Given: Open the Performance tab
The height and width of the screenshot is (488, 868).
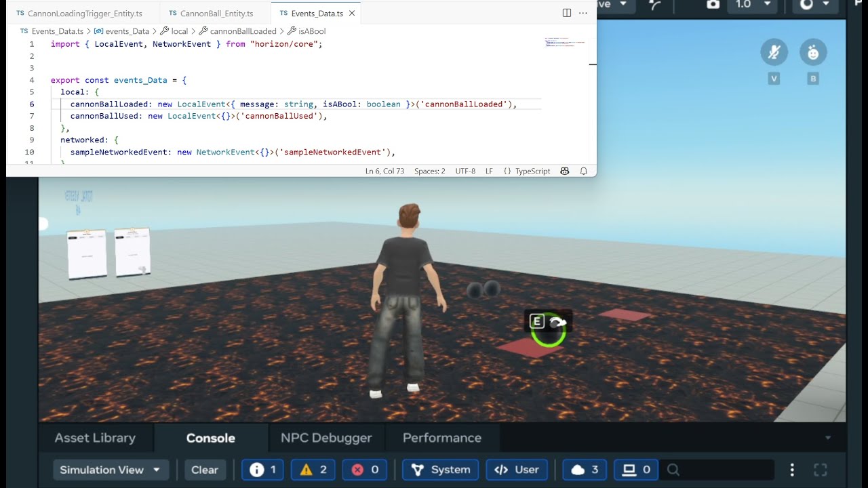Looking at the screenshot, I should pos(442,438).
